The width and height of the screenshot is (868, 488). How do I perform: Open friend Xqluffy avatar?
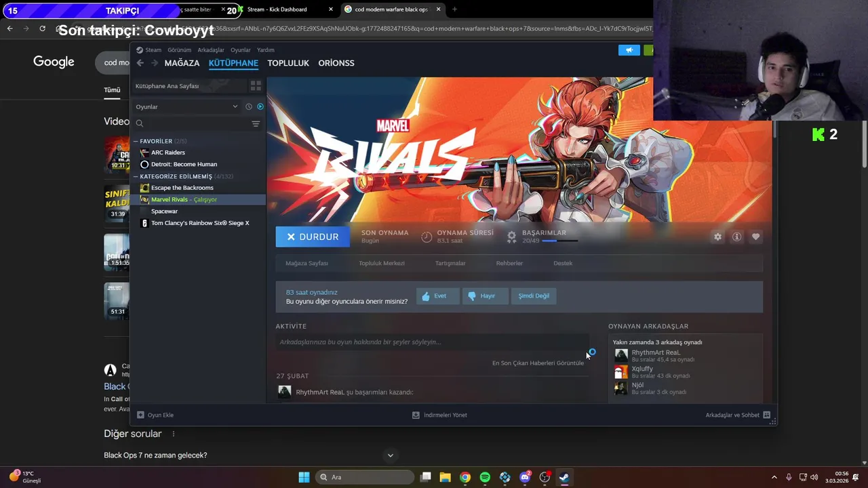pyautogui.click(x=621, y=371)
